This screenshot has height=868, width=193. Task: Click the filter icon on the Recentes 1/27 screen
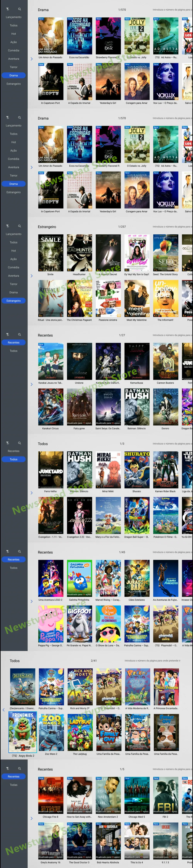[x=7, y=335]
